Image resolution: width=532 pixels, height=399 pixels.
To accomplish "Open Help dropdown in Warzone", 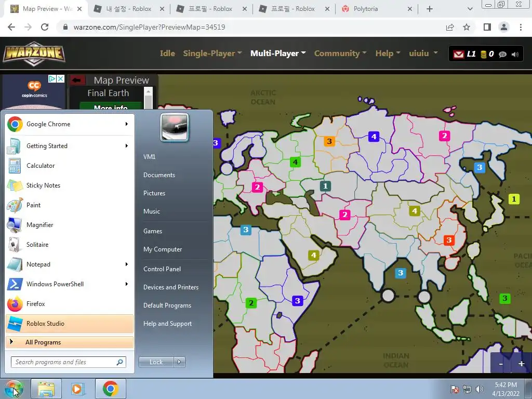I will point(388,54).
